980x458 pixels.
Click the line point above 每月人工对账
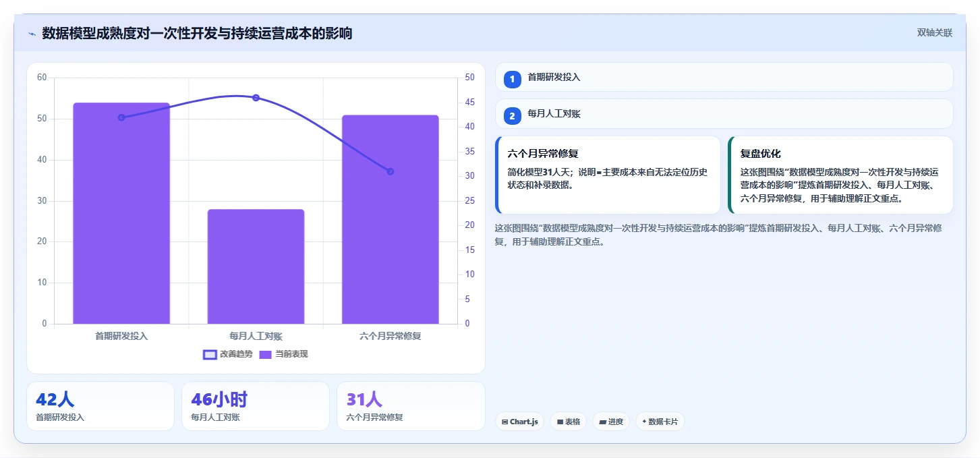click(256, 98)
